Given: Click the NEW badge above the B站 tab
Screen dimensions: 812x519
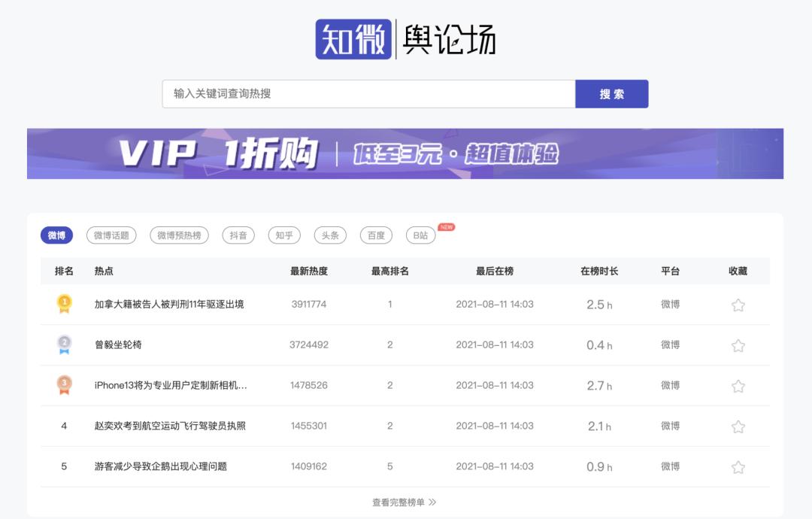Looking at the screenshot, I should [445, 226].
